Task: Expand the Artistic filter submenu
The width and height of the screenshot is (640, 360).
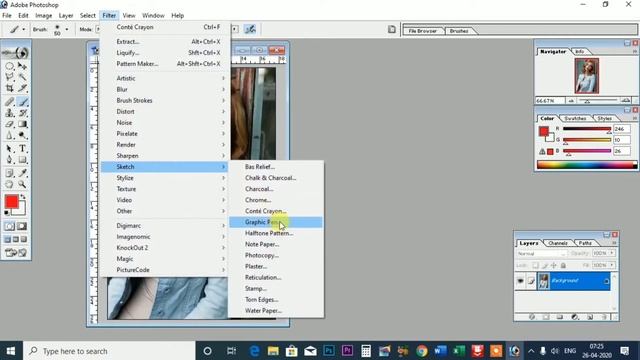Action: coord(164,78)
